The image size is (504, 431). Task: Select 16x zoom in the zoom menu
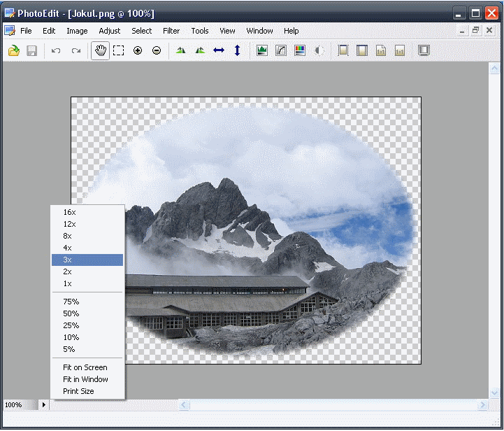click(69, 212)
